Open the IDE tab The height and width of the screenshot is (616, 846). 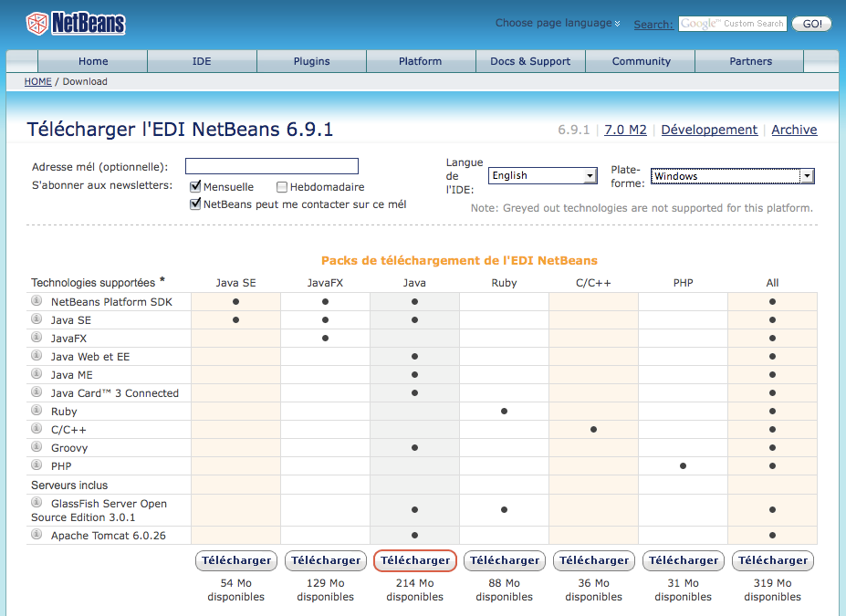pyautogui.click(x=202, y=61)
